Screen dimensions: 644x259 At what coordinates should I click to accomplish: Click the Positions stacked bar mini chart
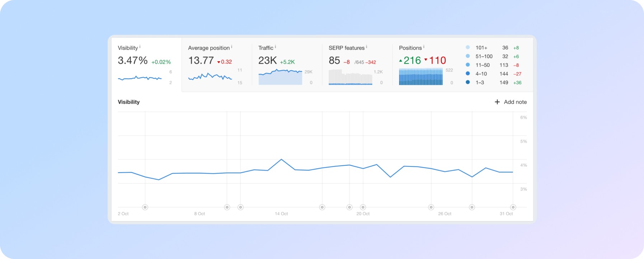[x=421, y=77]
